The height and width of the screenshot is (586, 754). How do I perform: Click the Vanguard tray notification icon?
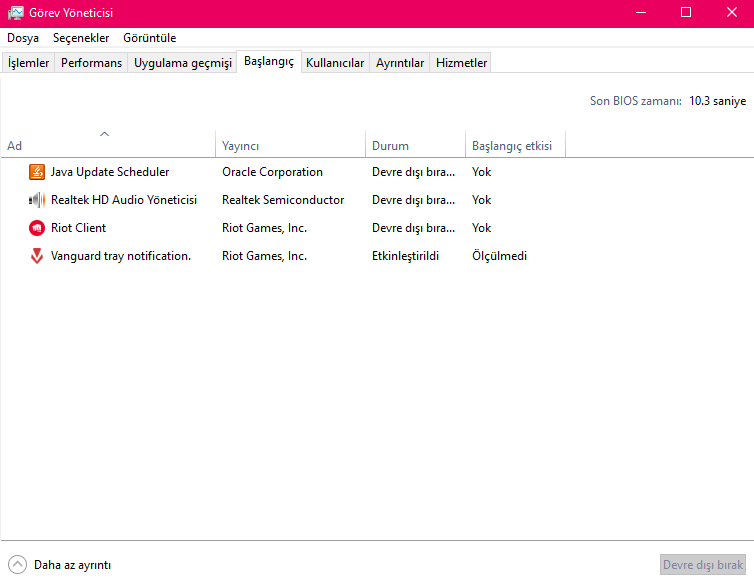37,256
